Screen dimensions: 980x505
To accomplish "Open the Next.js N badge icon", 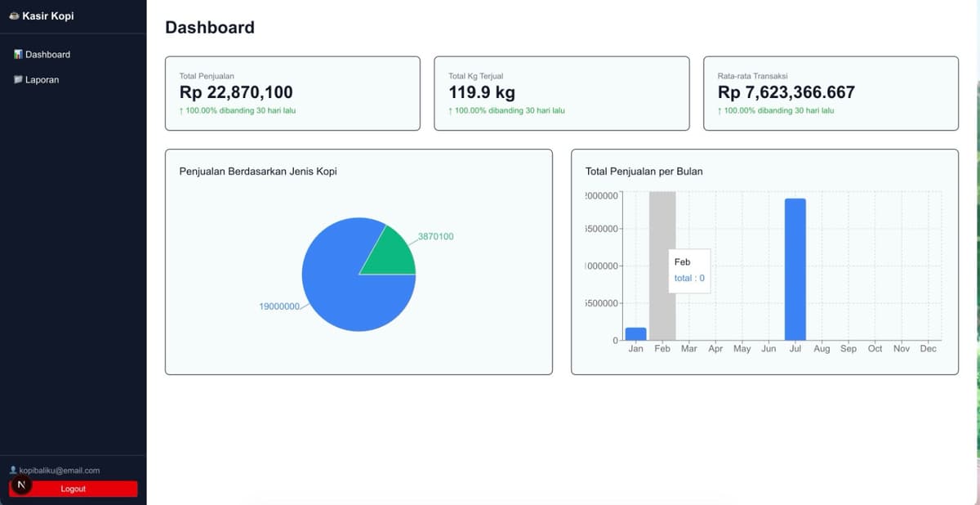I will click(x=21, y=485).
